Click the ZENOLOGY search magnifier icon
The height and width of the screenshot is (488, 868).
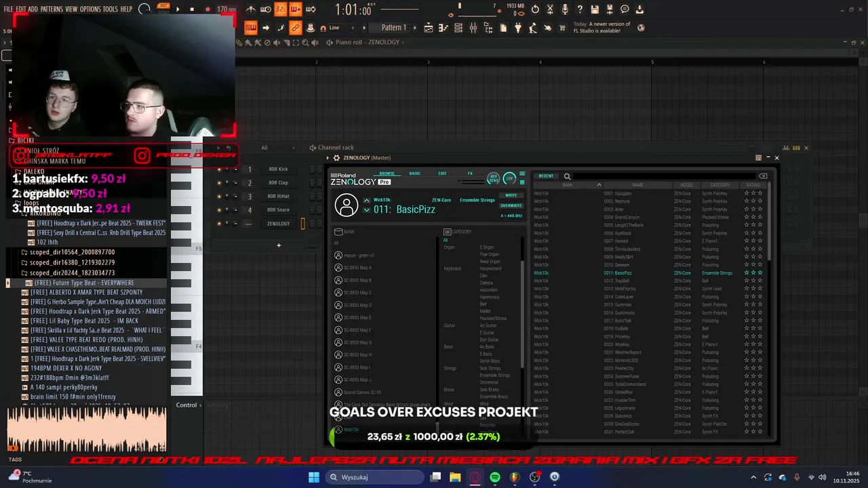click(x=568, y=176)
